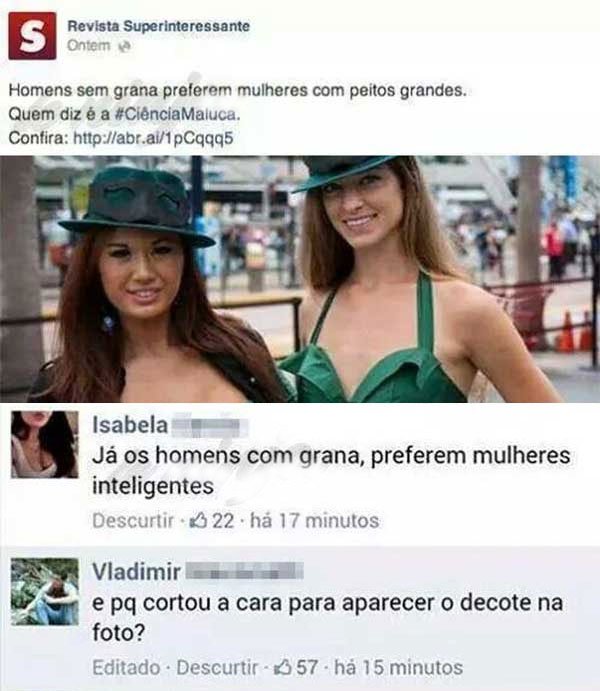The image size is (600, 691).
Task: Open the há 17 minutos timestamp
Action: coord(314,520)
